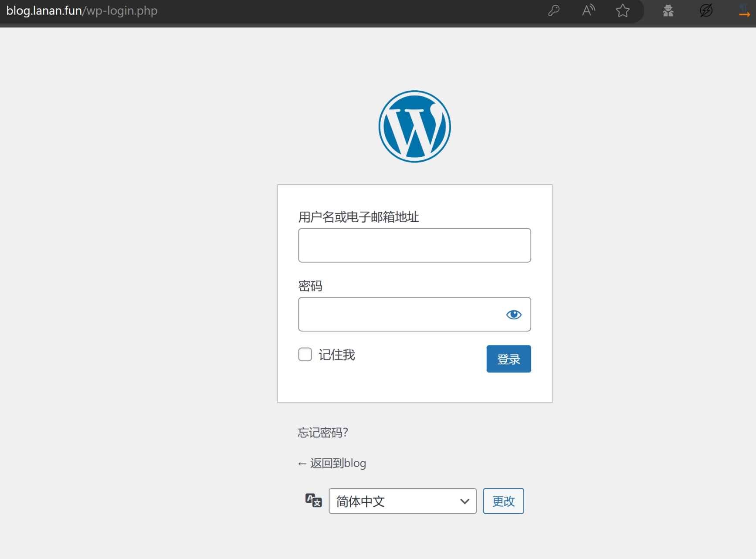Click the orange arrow paragraph extension icon
This screenshot has width=756, height=559.
coord(744,10)
